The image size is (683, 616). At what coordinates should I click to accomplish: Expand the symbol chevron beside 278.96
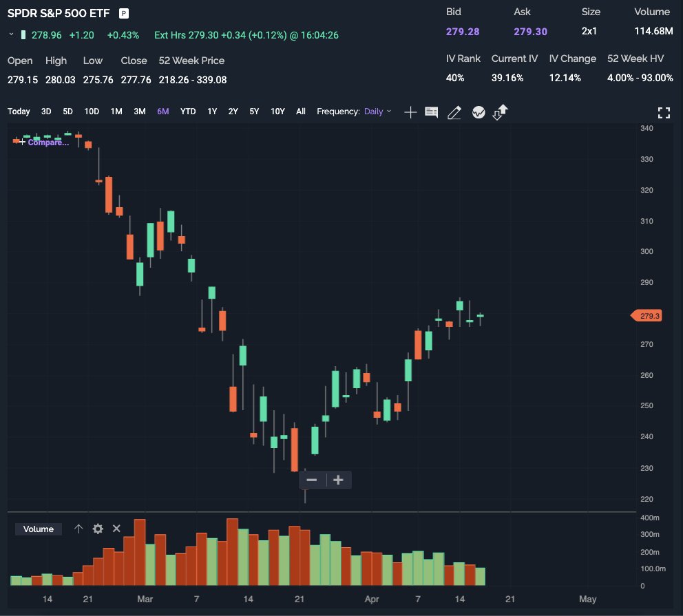[11, 34]
